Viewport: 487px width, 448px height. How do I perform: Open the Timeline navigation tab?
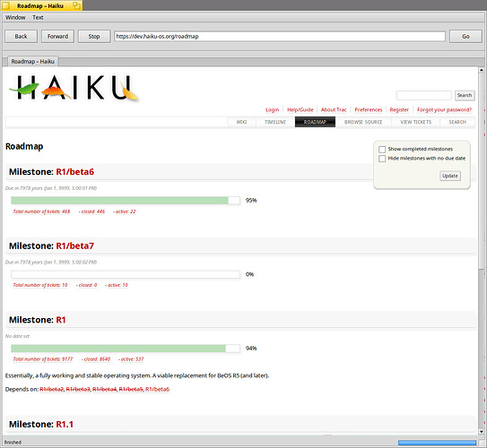[x=275, y=122]
